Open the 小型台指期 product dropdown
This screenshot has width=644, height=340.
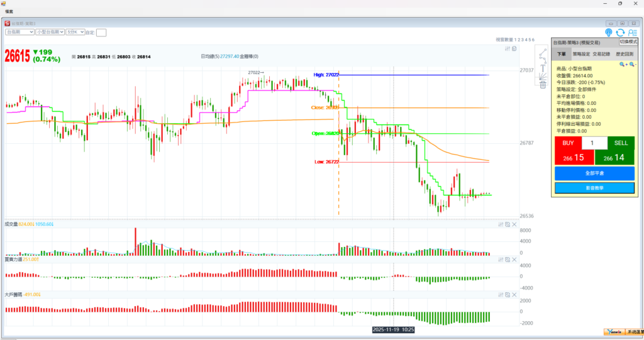[50, 31]
